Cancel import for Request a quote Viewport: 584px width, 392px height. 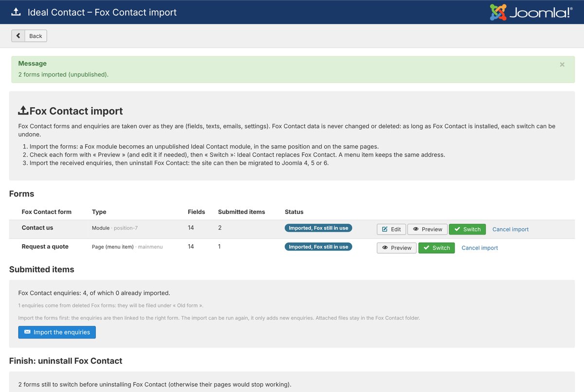(x=480, y=248)
